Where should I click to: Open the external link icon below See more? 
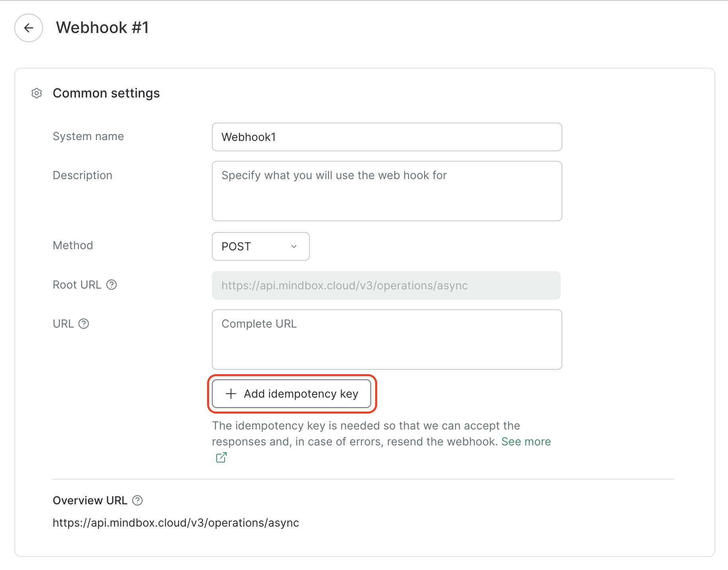click(221, 457)
